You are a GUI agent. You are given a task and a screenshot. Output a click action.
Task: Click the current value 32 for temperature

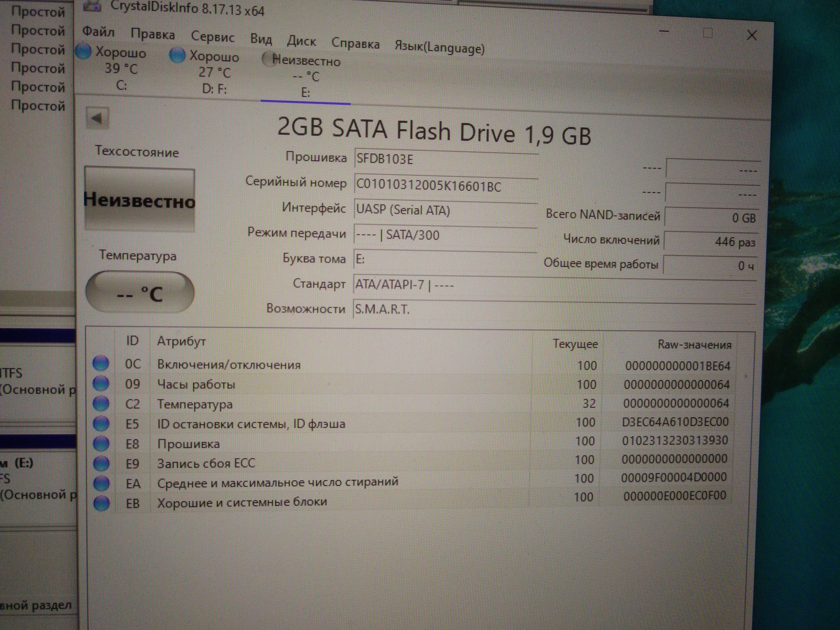tap(588, 403)
